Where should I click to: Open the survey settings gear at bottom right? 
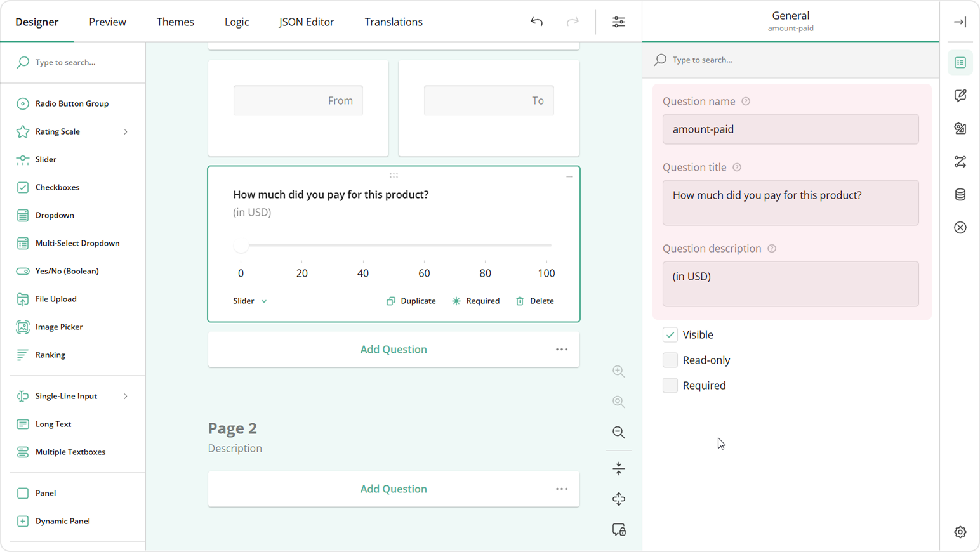[x=960, y=532]
